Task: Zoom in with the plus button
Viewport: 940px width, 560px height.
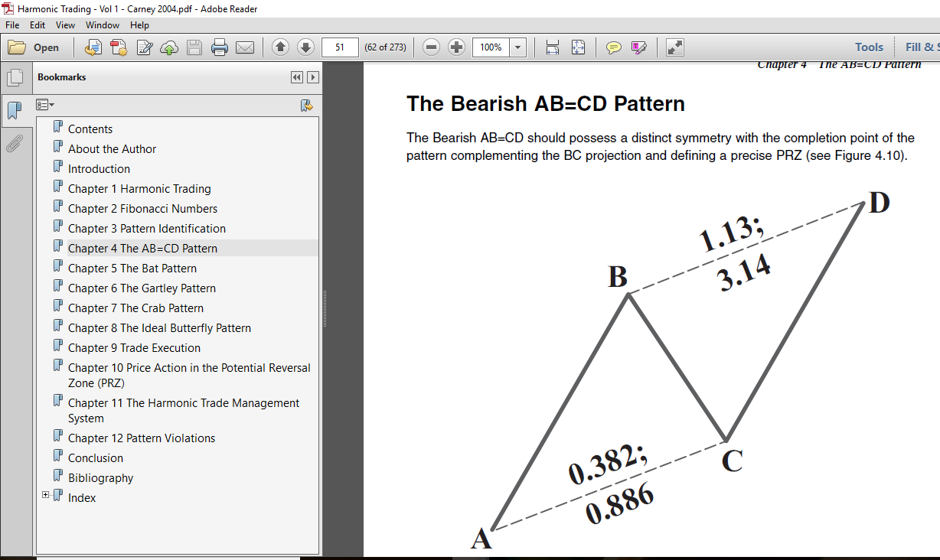Action: point(457,47)
